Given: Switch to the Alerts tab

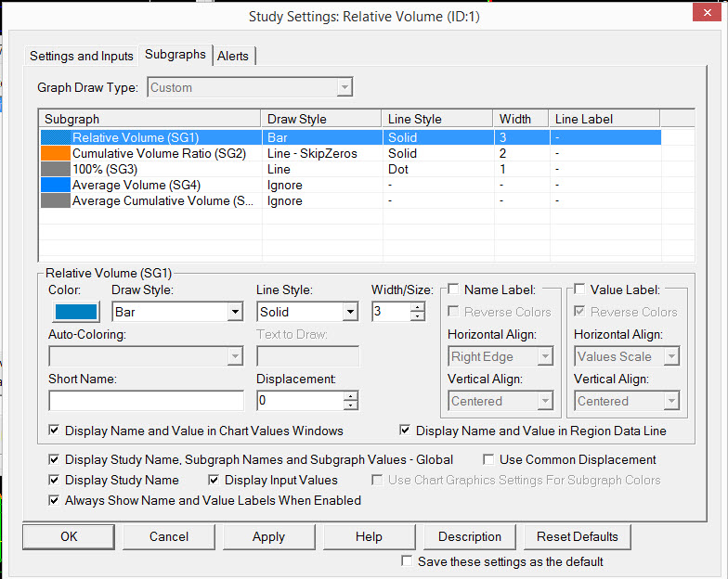Looking at the screenshot, I should coord(233,56).
